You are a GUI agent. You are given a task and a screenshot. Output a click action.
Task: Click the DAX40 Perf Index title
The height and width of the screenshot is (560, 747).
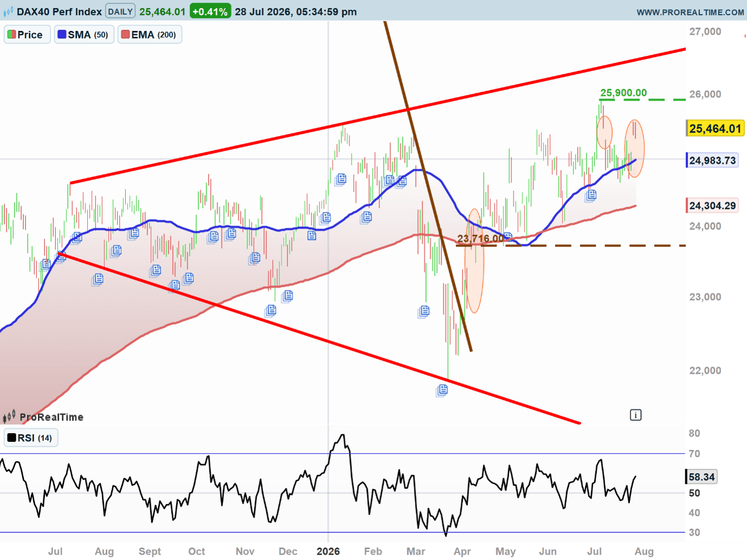(59, 11)
